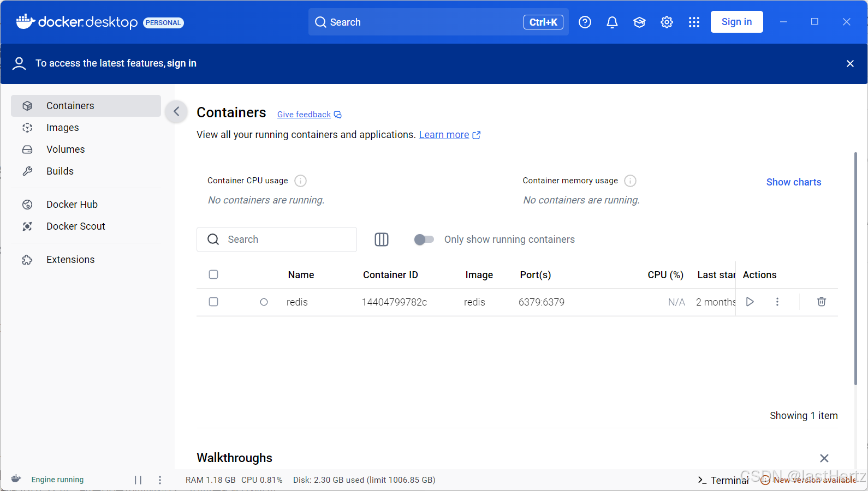Open the column layout picker icon
Image resolution: width=868 pixels, height=491 pixels.
click(382, 239)
